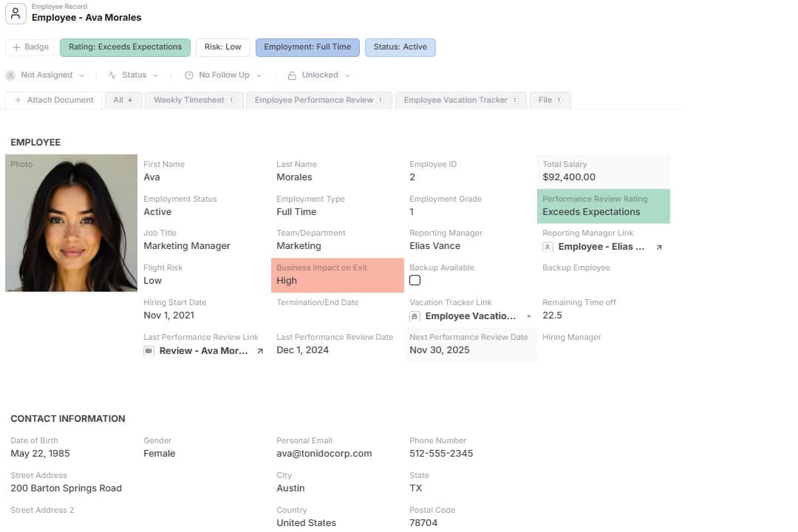Expand the Unlocked dropdown chevron
The height and width of the screenshot is (532, 798).
click(x=347, y=76)
